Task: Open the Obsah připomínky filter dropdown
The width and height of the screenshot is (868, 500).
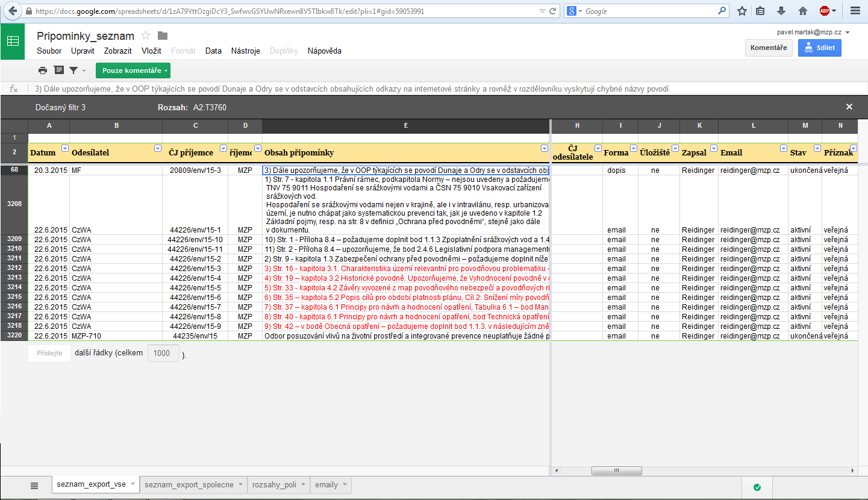Action: (x=545, y=148)
